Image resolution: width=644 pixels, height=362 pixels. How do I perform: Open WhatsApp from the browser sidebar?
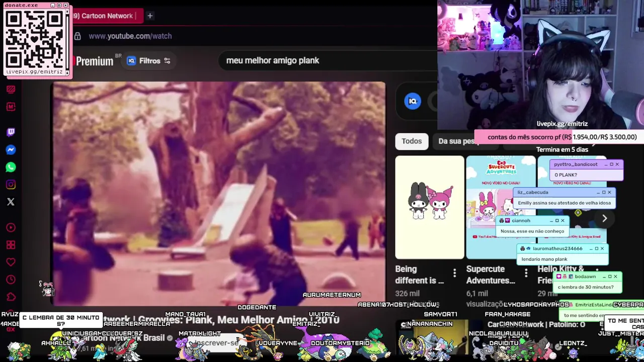coord(11,167)
